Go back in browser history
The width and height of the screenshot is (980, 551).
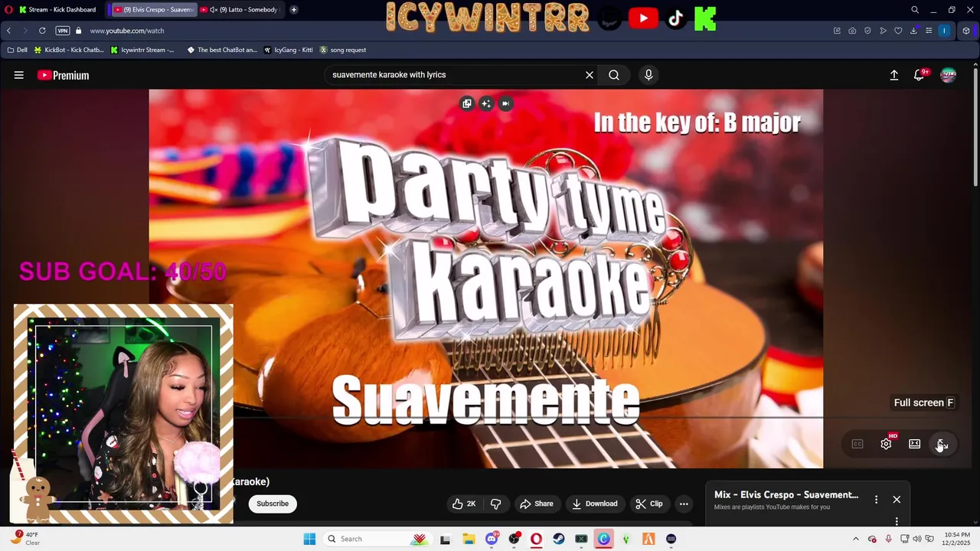[8, 31]
